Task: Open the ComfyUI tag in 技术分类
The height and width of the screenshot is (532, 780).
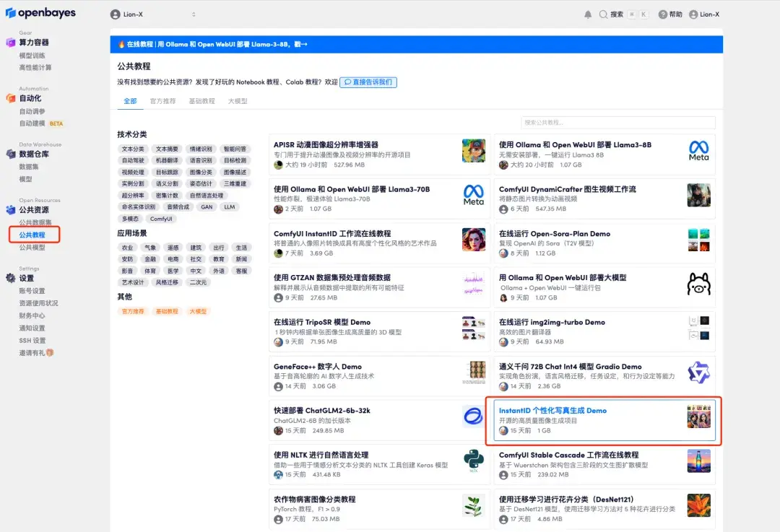Action: 162,219
